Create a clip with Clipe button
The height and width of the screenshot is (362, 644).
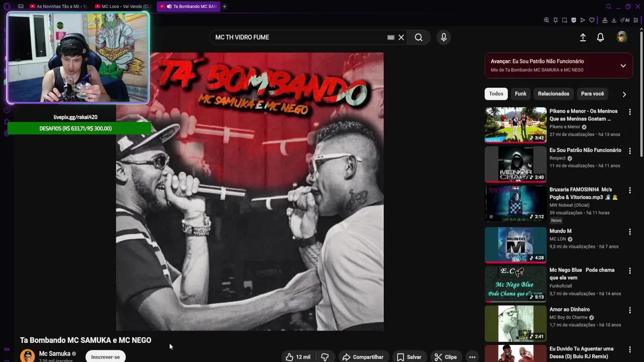[446, 357]
